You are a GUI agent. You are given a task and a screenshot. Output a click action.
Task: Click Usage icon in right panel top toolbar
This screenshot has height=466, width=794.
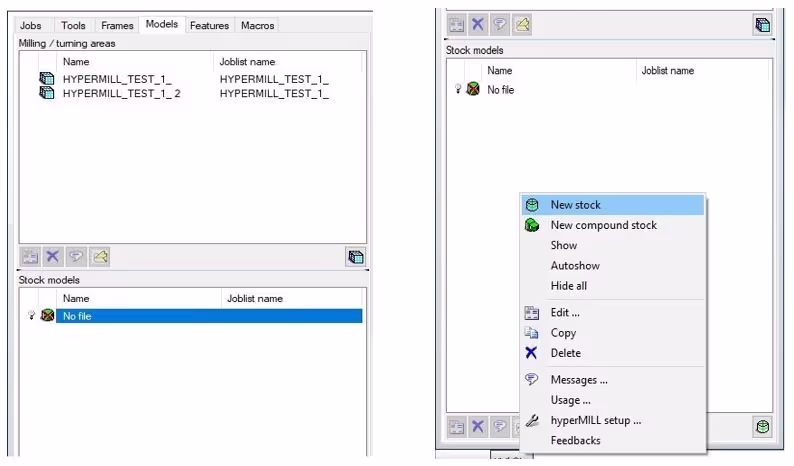coord(522,24)
